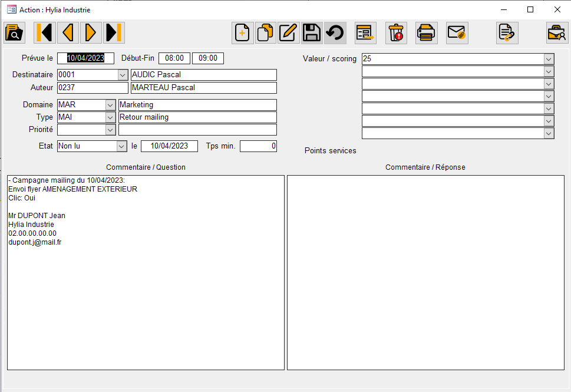Navigate to the last record
Viewport: 571px width, 392px height.
click(113, 32)
